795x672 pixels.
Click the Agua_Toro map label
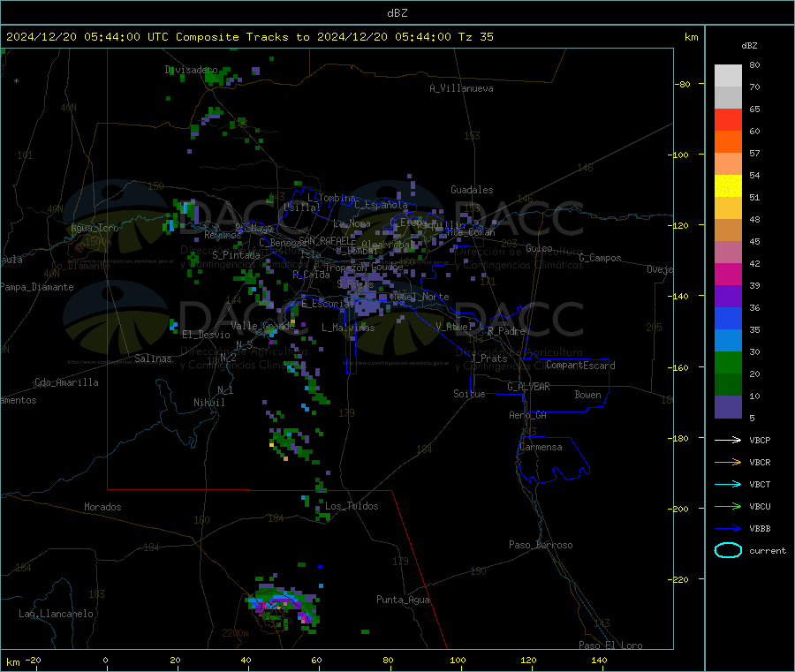[x=95, y=228]
